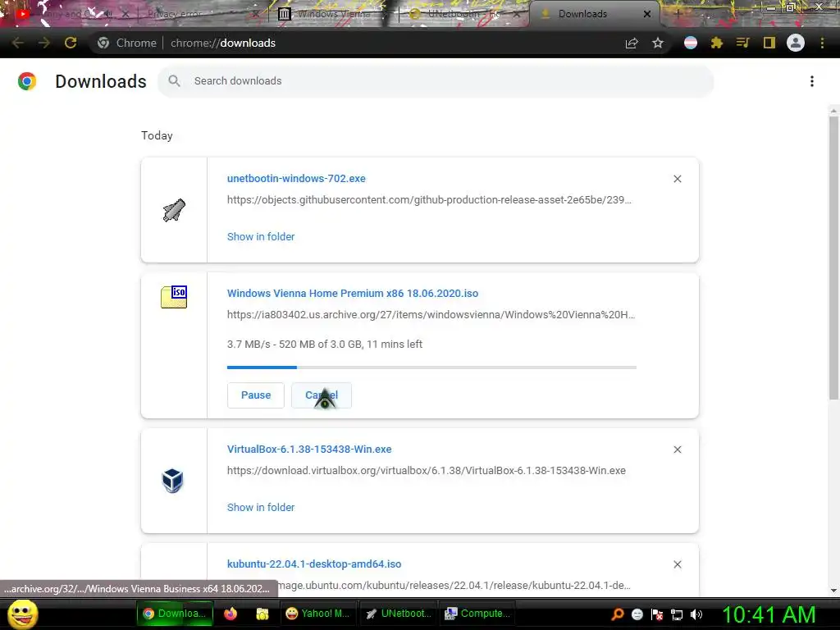Go back using the back arrow
840x630 pixels.
(x=18, y=43)
